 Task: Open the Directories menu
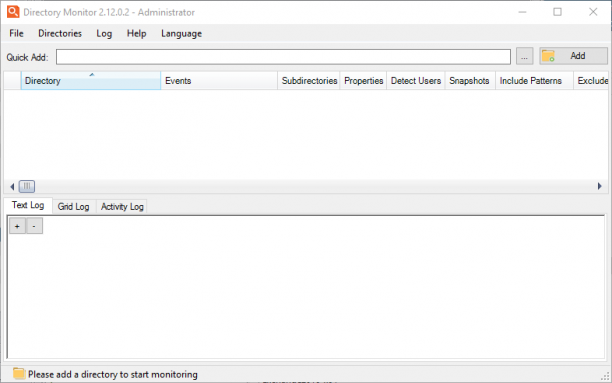click(60, 34)
